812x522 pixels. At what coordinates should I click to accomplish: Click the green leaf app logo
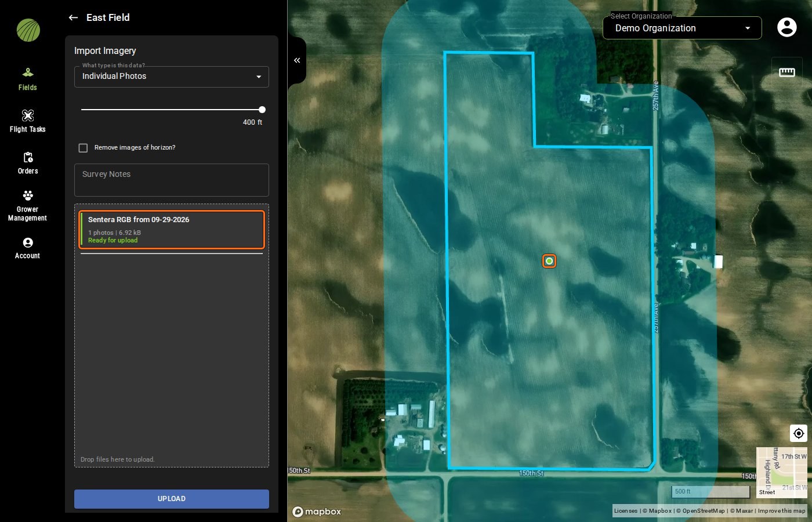coord(28,30)
